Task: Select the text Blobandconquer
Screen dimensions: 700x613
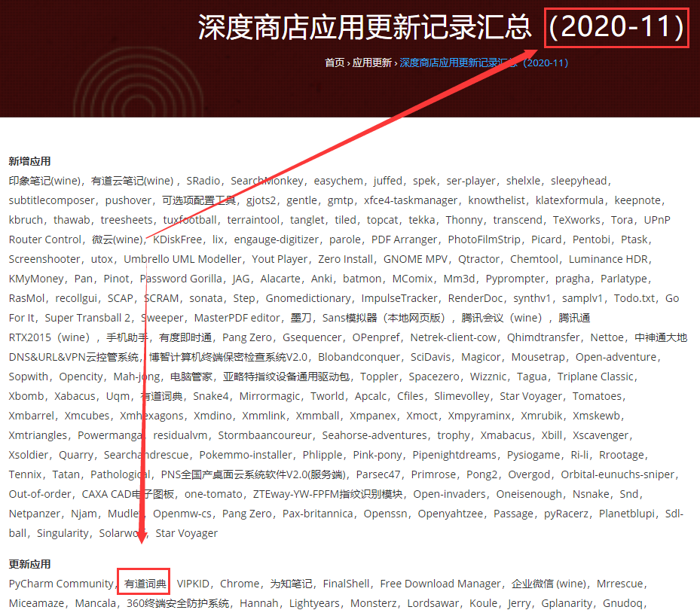Action: point(357,358)
